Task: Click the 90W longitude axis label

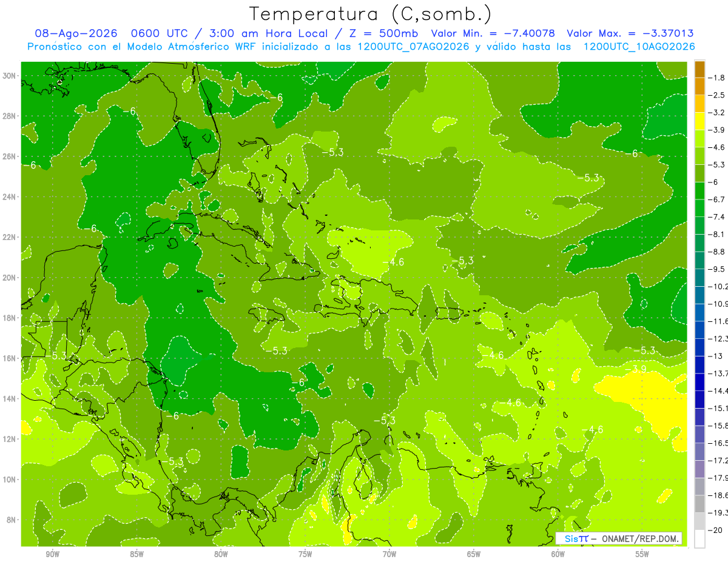Action: pyautogui.click(x=52, y=554)
